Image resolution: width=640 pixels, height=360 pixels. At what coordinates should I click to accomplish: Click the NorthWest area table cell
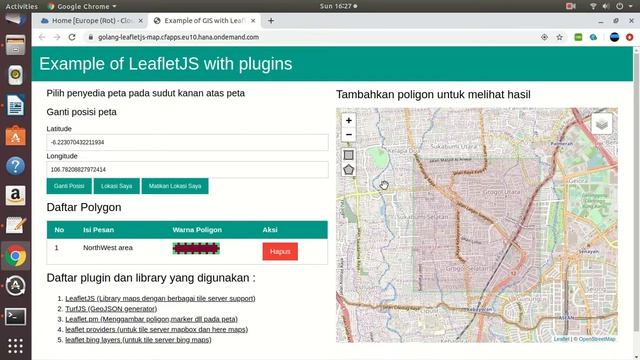coord(108,248)
